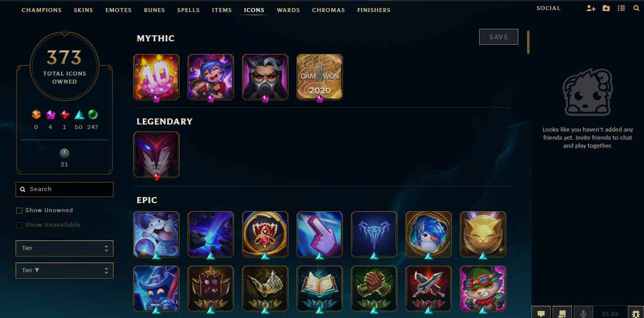Click the icon collection vertical scrollbar

click(x=528, y=42)
